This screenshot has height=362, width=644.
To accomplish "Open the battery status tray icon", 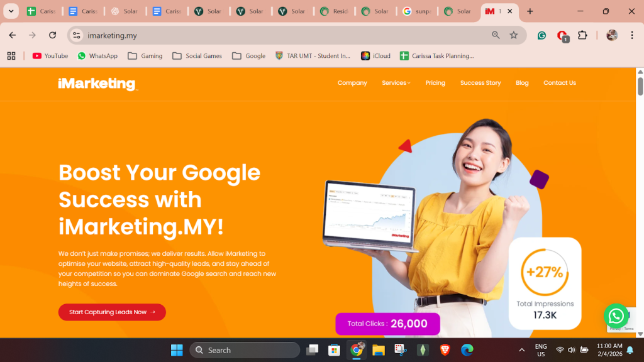I will (x=584, y=350).
